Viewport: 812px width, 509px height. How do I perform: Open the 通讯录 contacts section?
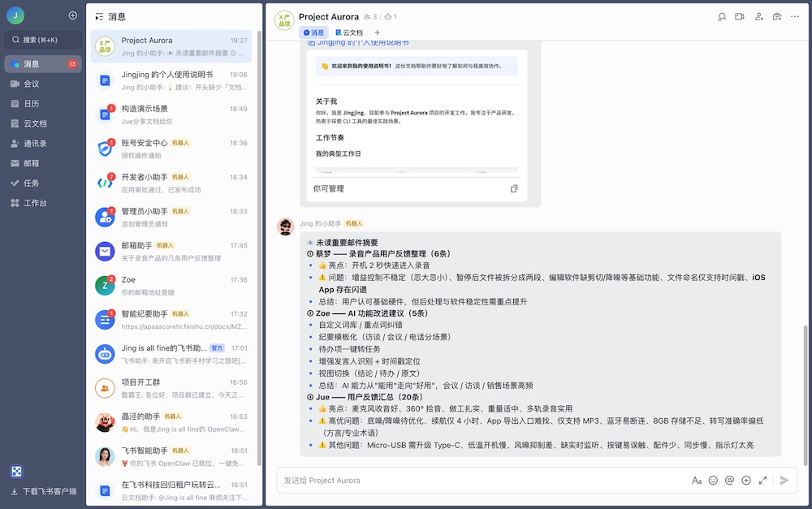click(32, 144)
